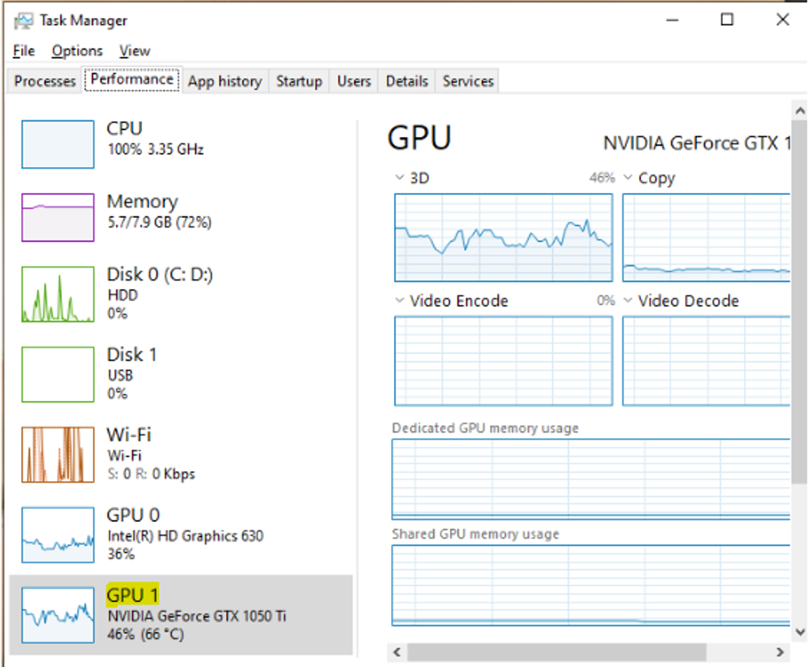Click the Wi-Fi S: 0 R: 0 Kbps text
812x667 pixels.
pyautogui.click(x=151, y=474)
